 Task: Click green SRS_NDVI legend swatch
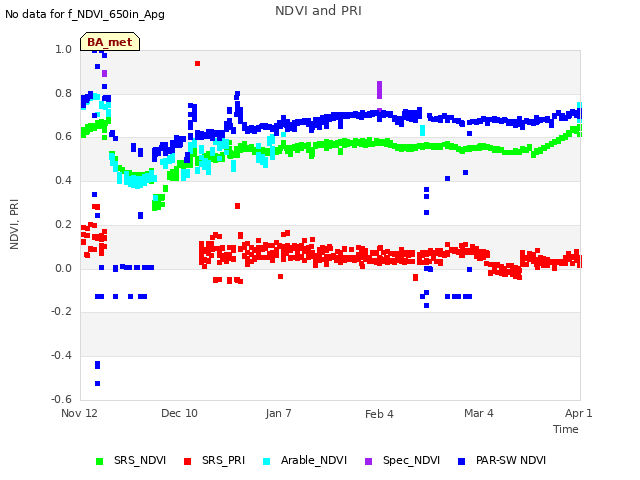click(x=99, y=461)
